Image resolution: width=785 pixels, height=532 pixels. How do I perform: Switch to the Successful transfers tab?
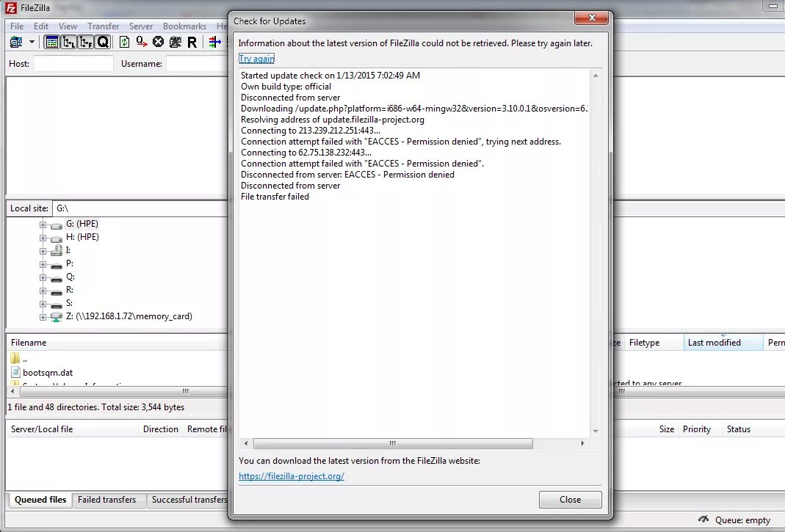(x=189, y=500)
